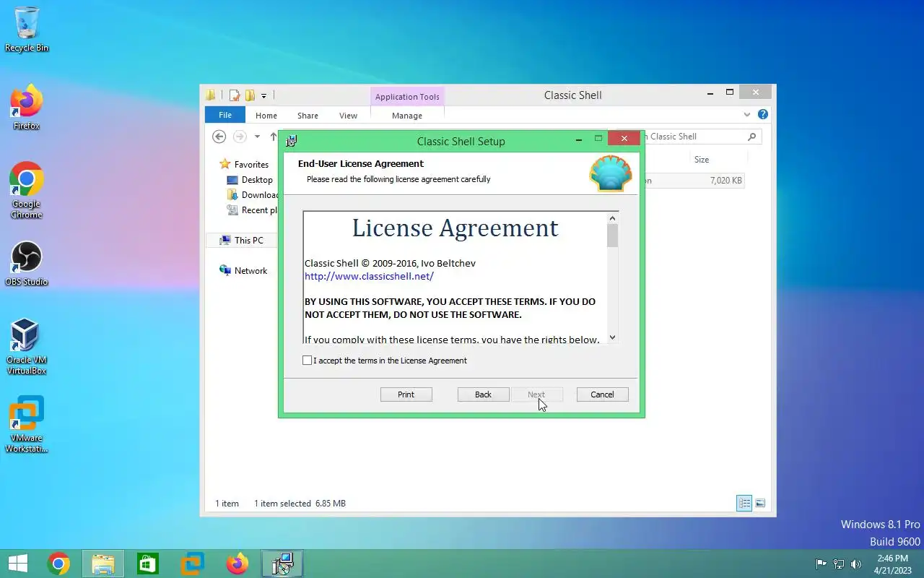The image size is (924, 578).
Task: Open File Explorer from the taskbar
Action: [103, 564]
